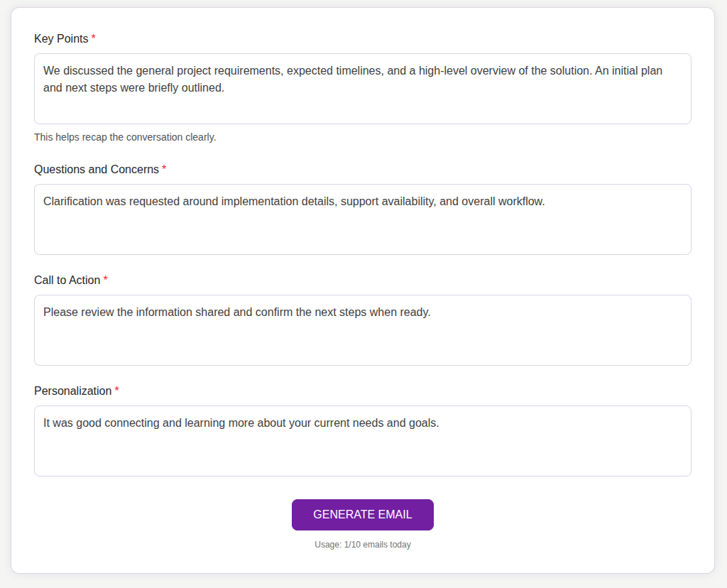Click the Call to Action text box
Viewport: 727px width, 588px height.
coord(362,341)
